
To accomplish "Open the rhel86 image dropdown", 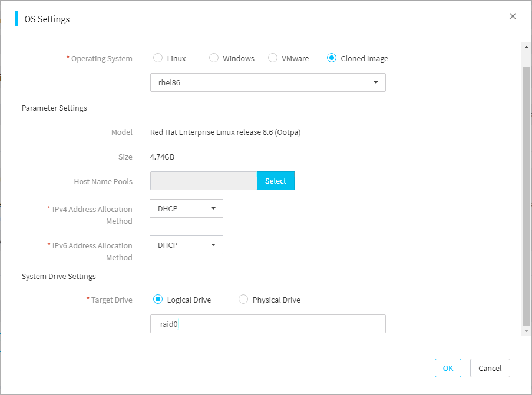I will click(x=267, y=82).
